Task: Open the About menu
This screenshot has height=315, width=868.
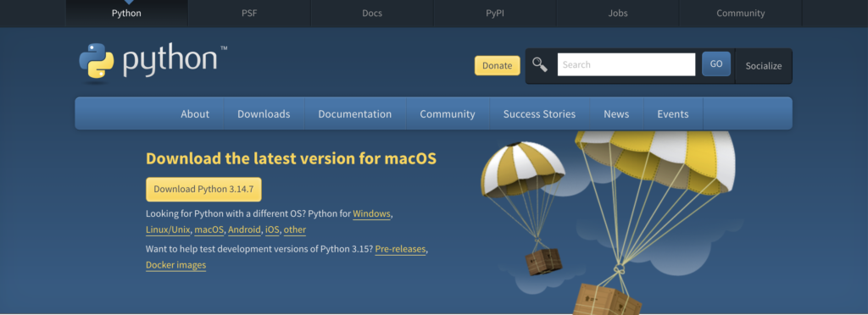Action: click(x=195, y=113)
